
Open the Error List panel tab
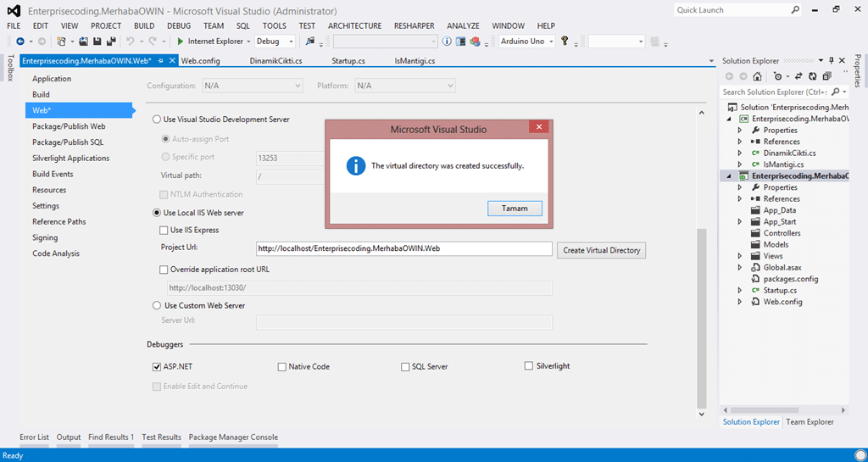tap(34, 437)
